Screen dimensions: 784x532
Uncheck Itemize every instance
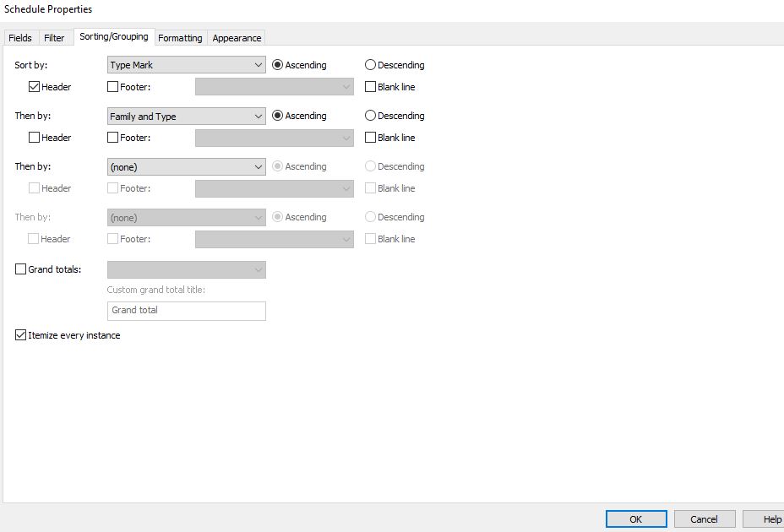click(x=20, y=335)
